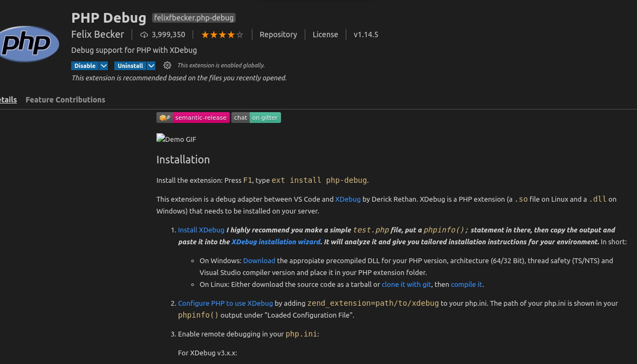Screen dimensions: 637x364
Task: Open the Repository link
Action: (x=278, y=35)
